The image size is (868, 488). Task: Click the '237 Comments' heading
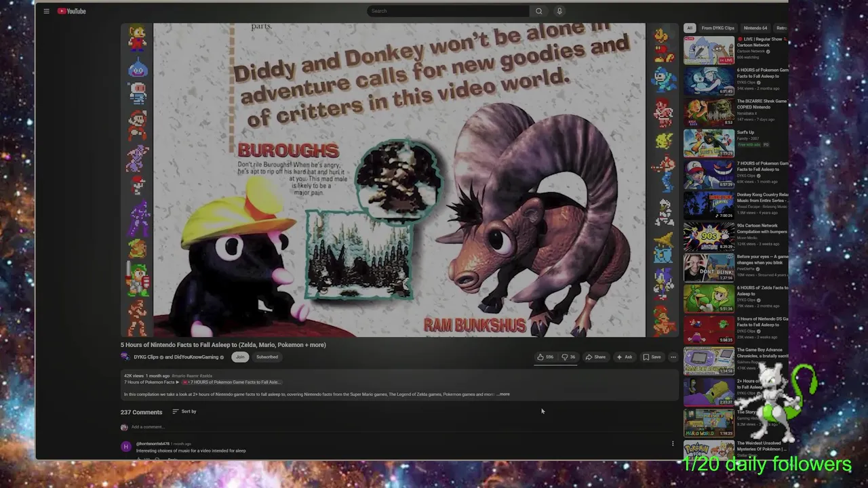(141, 412)
